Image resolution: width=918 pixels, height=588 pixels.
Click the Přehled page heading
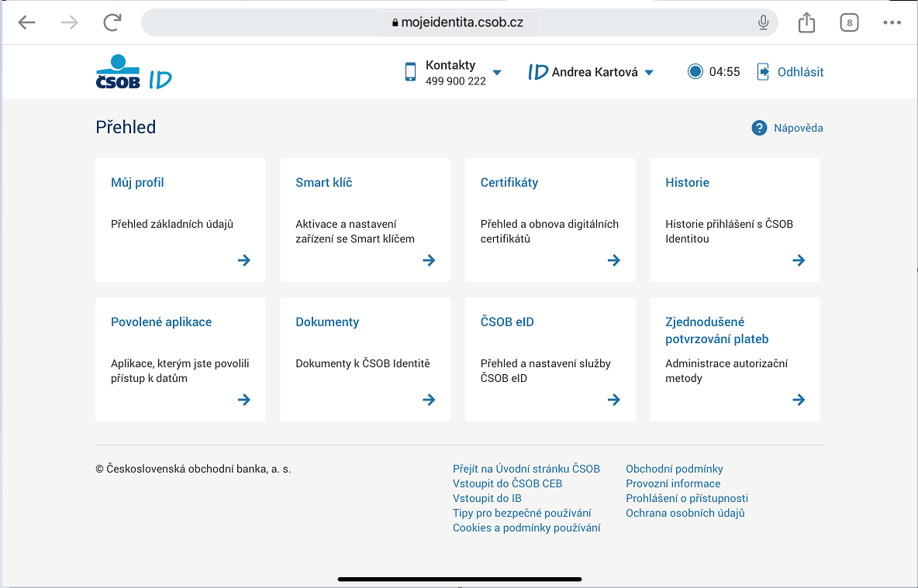click(x=126, y=127)
